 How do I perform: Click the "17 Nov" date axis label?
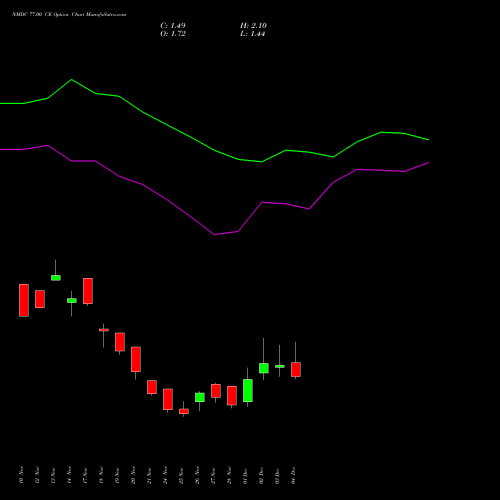pos(85,475)
